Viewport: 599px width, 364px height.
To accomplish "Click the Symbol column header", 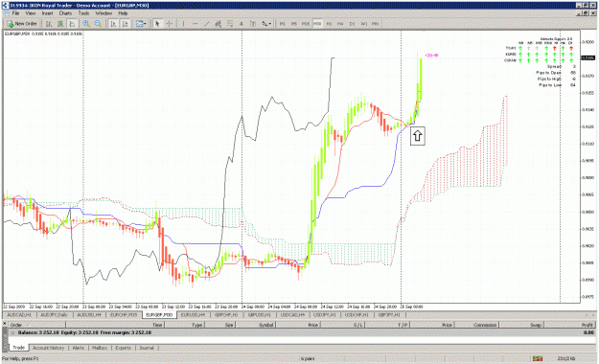I will [255, 325].
